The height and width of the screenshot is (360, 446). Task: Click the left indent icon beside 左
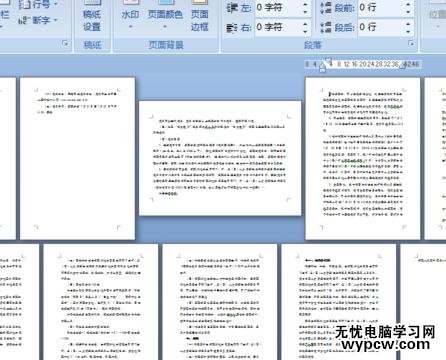[x=232, y=7]
